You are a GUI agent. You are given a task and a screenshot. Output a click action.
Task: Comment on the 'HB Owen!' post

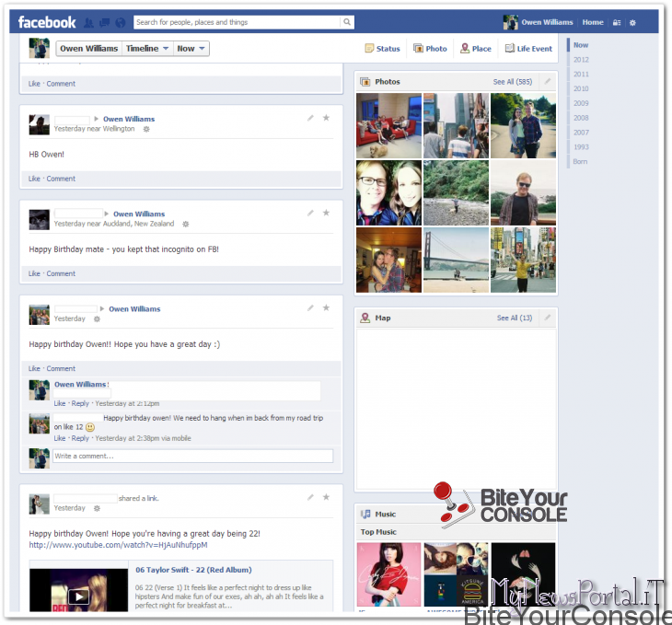tap(61, 179)
